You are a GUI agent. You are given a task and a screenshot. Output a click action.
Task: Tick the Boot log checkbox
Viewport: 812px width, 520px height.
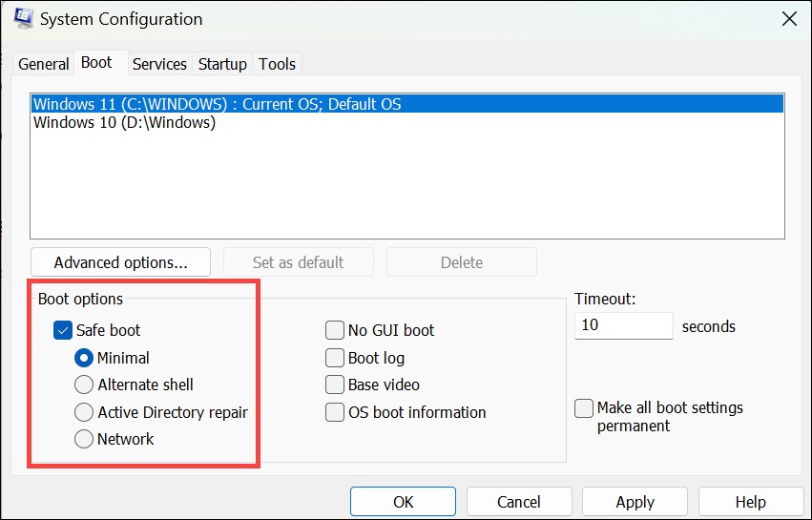(335, 358)
